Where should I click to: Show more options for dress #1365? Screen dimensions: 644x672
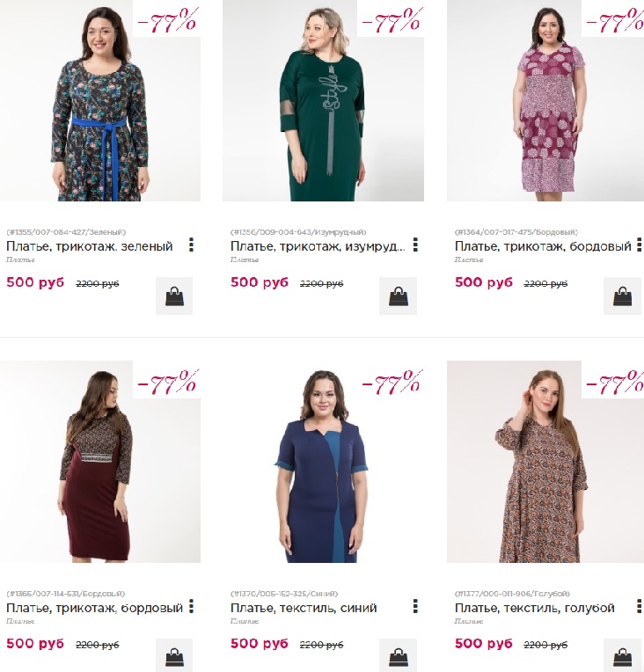tap(191, 607)
